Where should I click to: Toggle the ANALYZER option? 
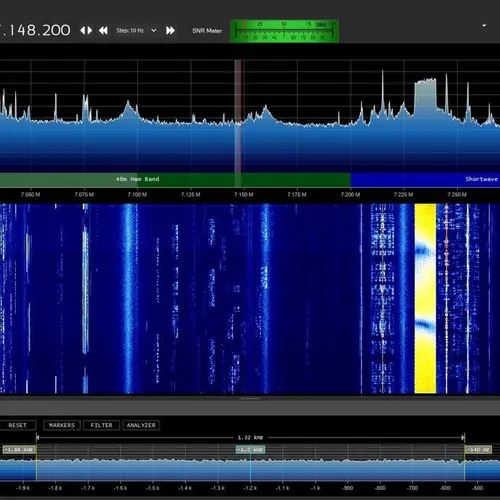(141, 425)
